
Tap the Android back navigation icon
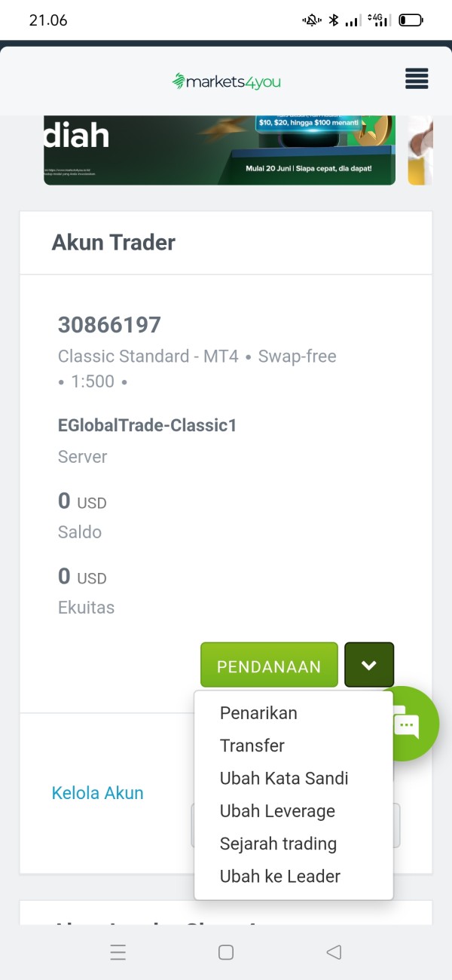[x=334, y=952]
